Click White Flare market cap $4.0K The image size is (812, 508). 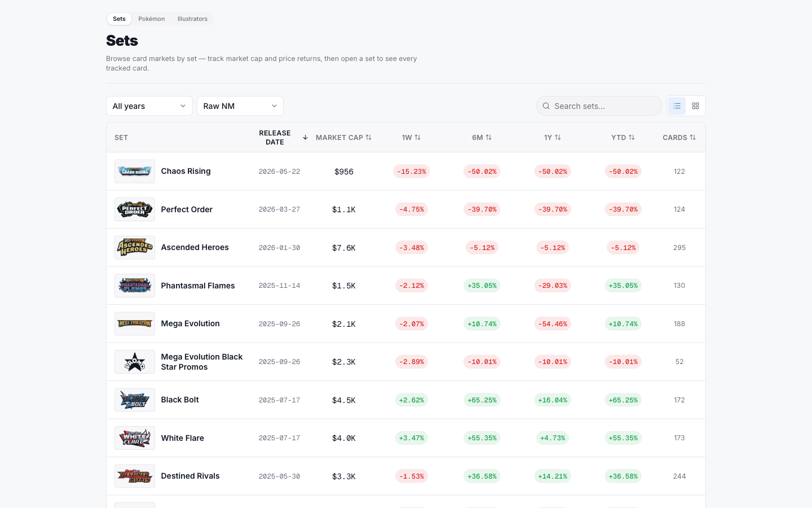(344, 438)
